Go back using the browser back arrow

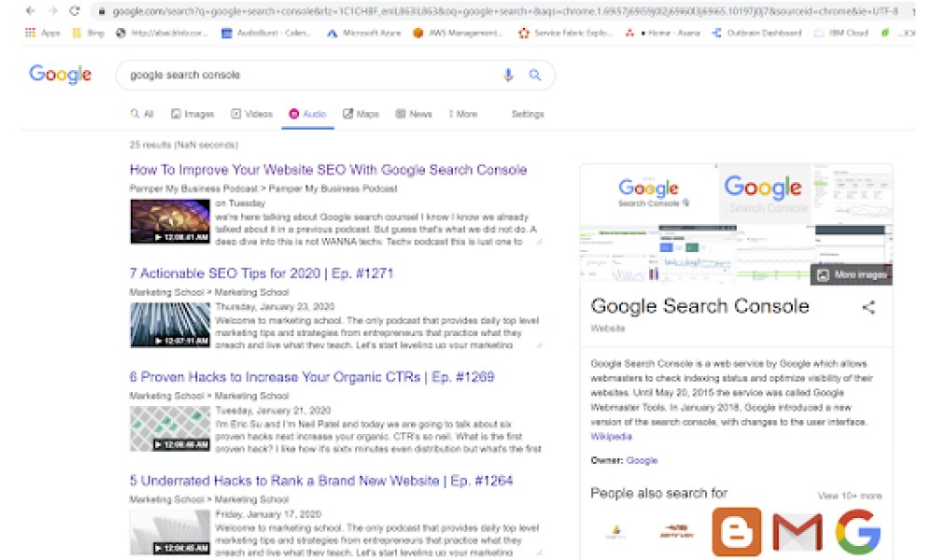[x=30, y=10]
